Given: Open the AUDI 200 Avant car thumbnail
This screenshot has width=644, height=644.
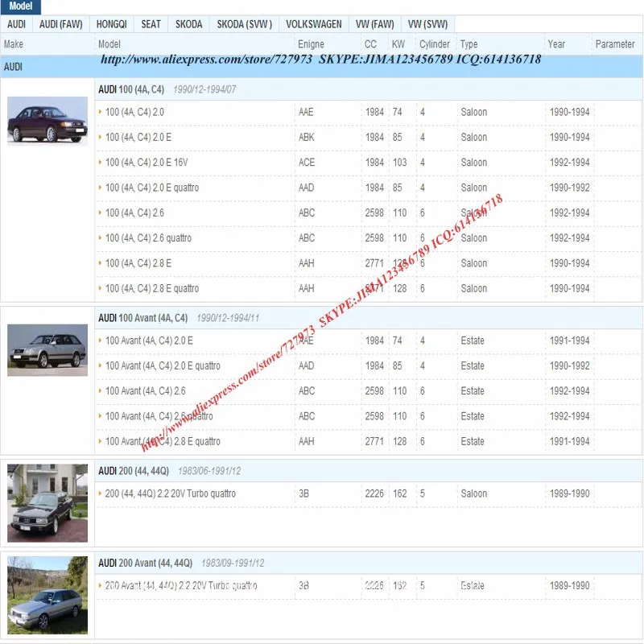Looking at the screenshot, I should (47, 595).
